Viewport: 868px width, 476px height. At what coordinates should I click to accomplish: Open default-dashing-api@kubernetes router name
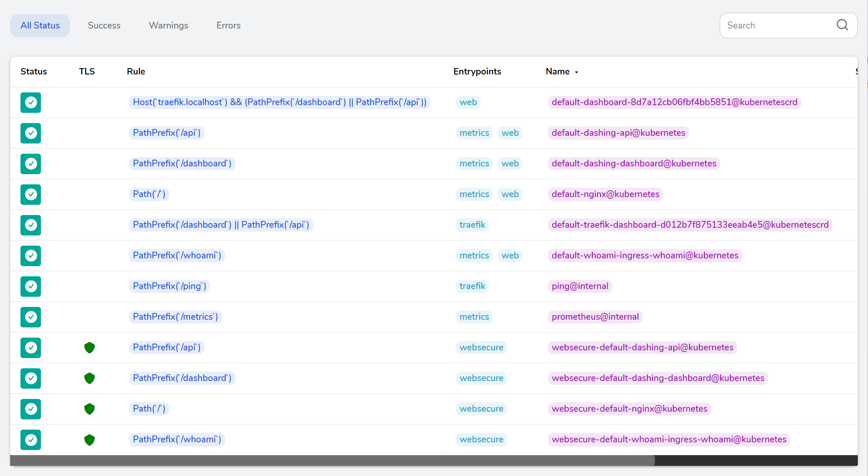coord(618,133)
